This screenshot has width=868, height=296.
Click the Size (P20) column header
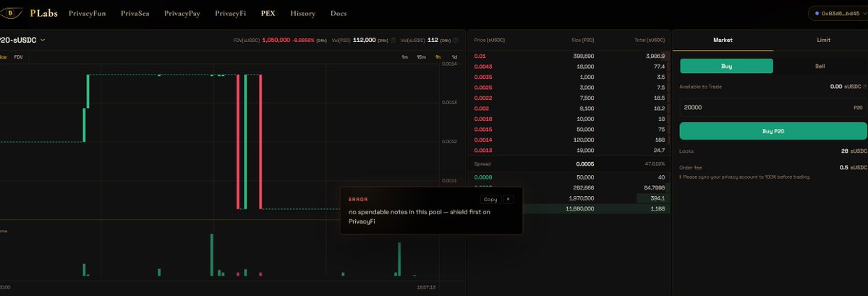[x=582, y=41]
